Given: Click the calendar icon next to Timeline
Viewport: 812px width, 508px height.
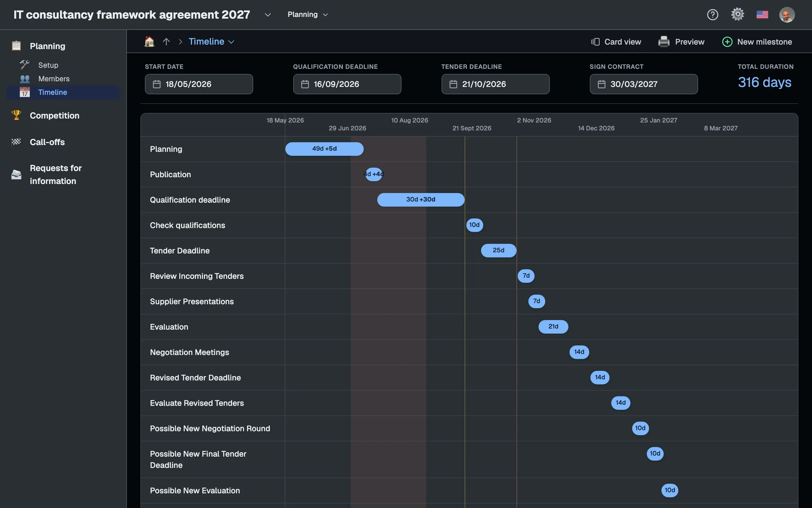Looking at the screenshot, I should point(25,92).
